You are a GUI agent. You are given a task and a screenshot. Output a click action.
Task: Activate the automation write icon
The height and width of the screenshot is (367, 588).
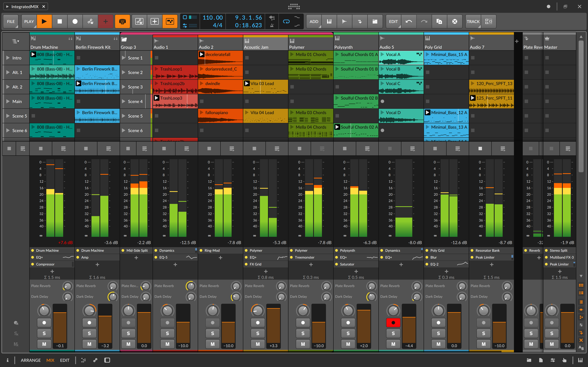click(90, 21)
